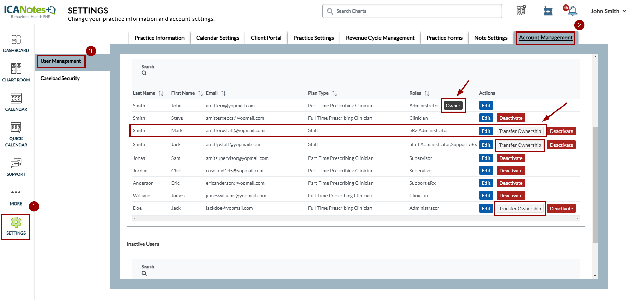Click the chart cabinet icon in header
The height and width of the screenshot is (300, 644).
(521, 10)
